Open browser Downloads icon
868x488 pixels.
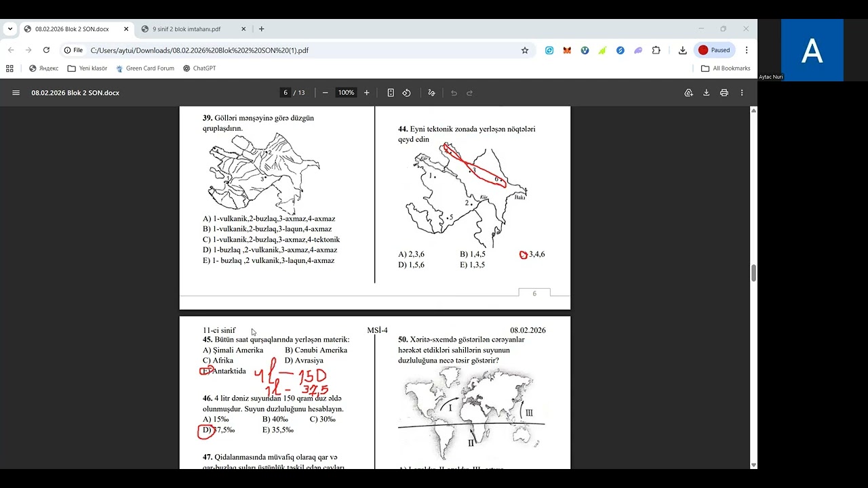[682, 50]
